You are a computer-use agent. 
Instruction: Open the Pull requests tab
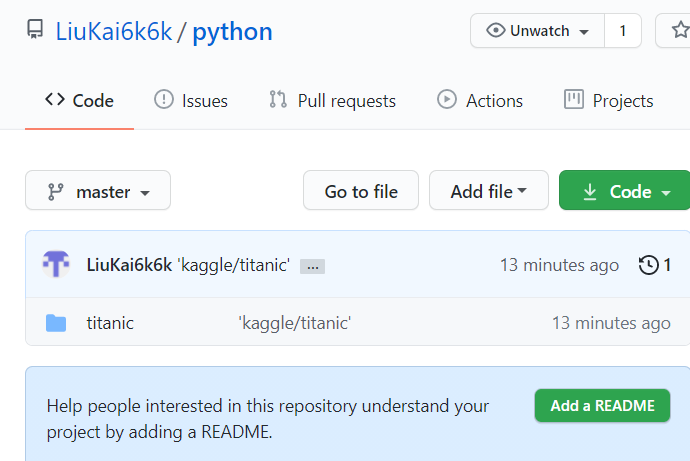pyautogui.click(x=333, y=101)
